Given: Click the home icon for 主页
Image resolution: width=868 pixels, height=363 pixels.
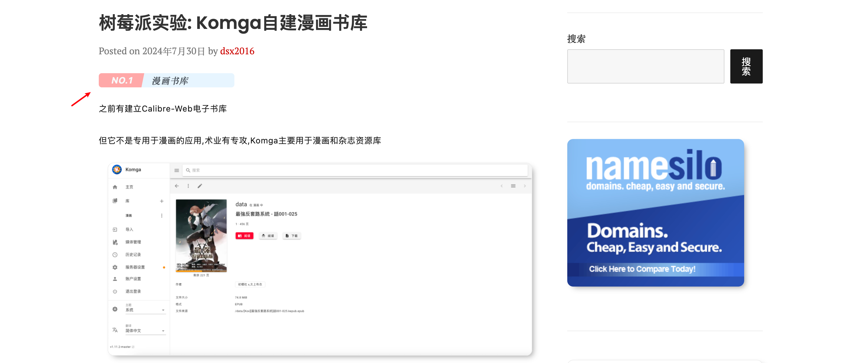Looking at the screenshot, I should [x=115, y=187].
